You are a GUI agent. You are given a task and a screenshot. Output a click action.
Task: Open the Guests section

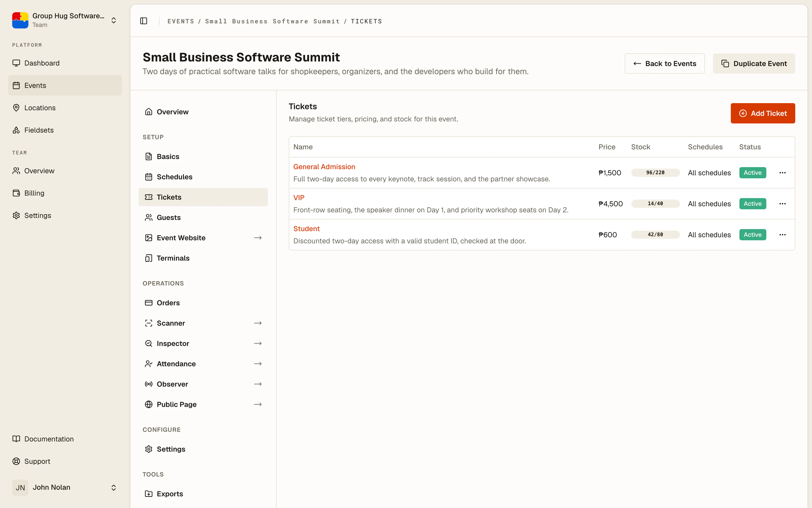(203, 217)
